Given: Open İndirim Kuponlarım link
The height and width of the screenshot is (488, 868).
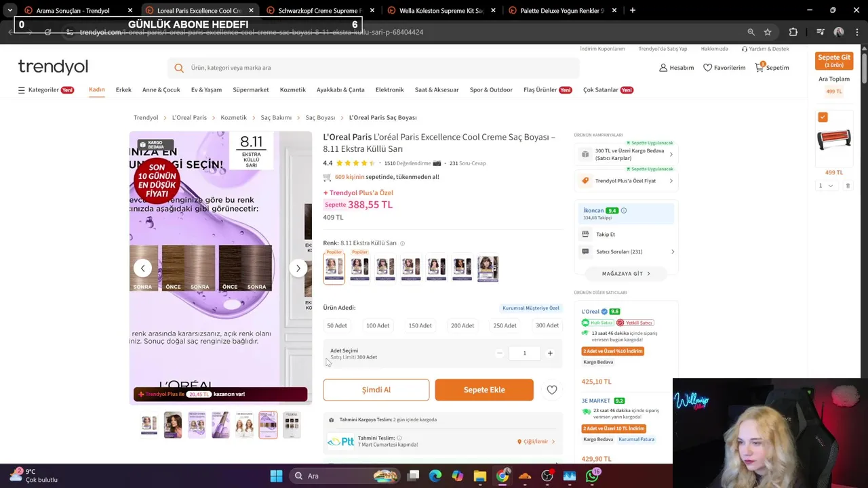Looking at the screenshot, I should pos(602,49).
